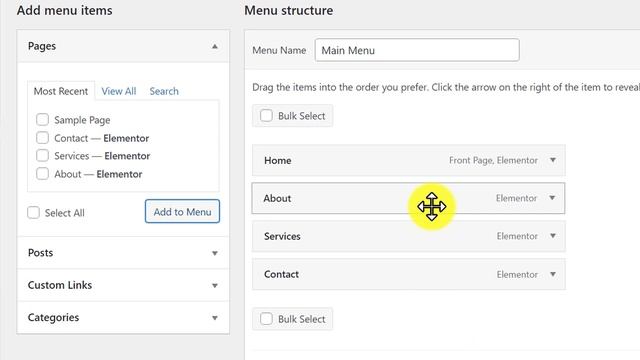This screenshot has width=640, height=360.
Task: Check the Sample Page checkbox
Action: pos(42,120)
